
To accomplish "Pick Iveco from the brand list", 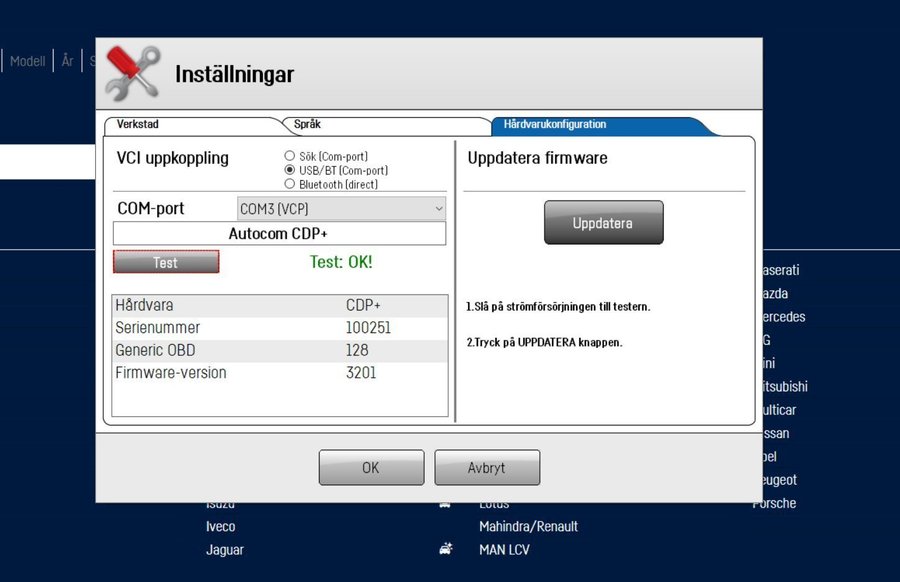I will [x=221, y=526].
